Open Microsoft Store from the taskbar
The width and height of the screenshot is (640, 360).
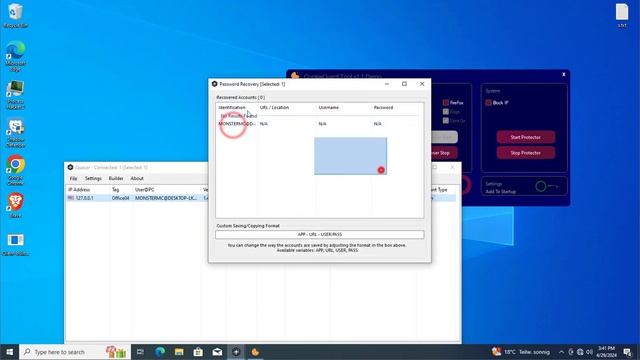coord(198,352)
